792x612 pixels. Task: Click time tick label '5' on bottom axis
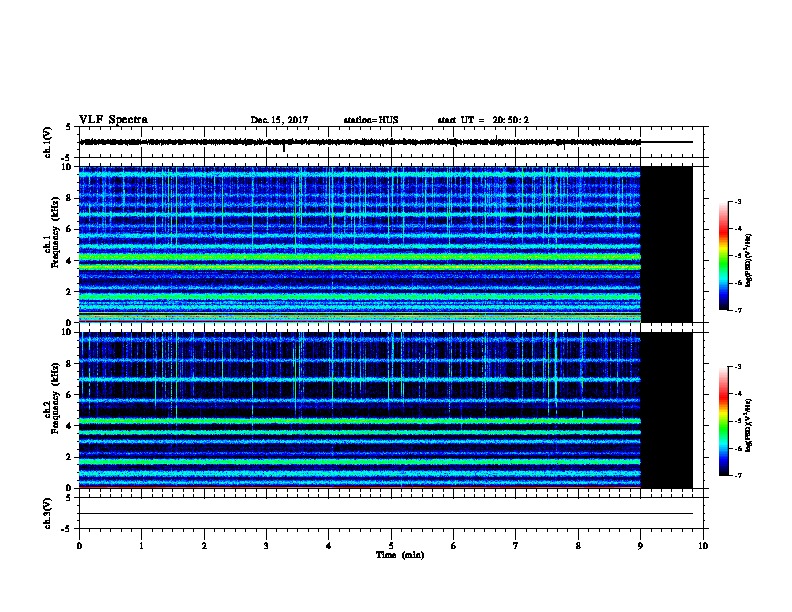click(391, 546)
